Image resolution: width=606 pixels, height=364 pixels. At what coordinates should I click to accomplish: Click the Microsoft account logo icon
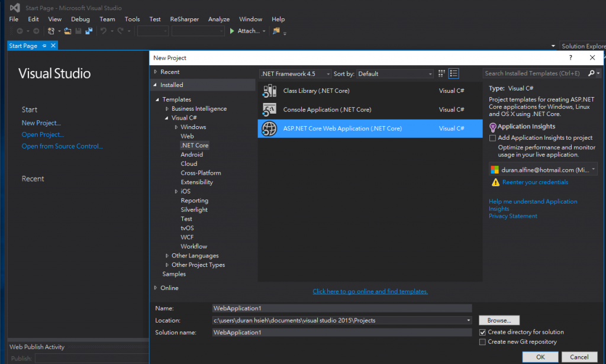(495, 170)
